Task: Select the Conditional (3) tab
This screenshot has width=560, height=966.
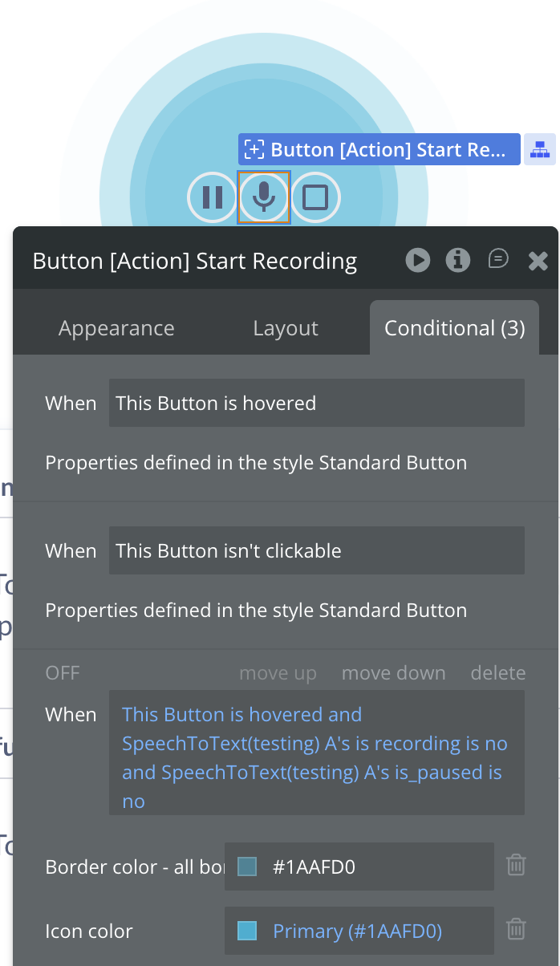Action: tap(455, 328)
